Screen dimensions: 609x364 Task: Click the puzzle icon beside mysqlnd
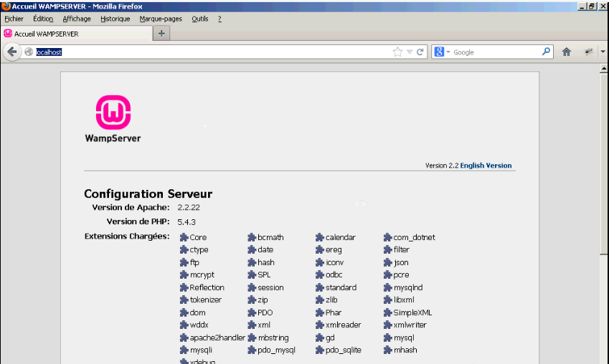coord(387,287)
